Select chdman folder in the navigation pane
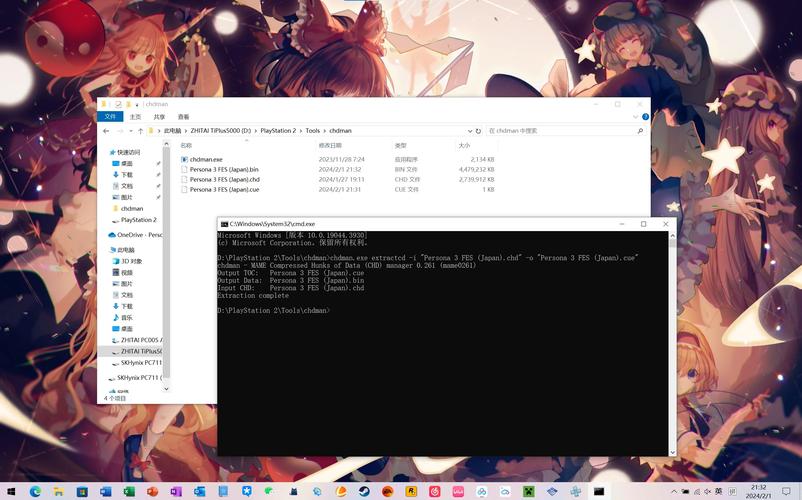The image size is (802, 500). (132, 209)
